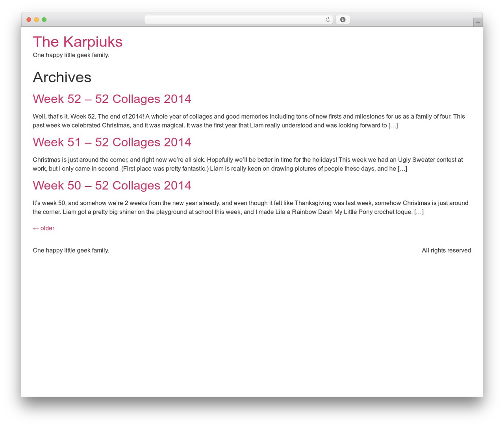Click the footer tagline One happy little geek family
The image size is (504, 427).
click(71, 251)
